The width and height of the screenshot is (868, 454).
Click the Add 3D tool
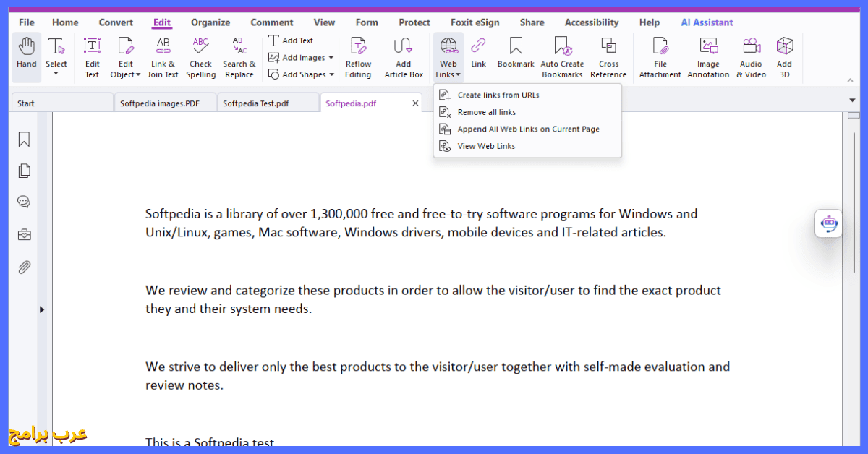click(784, 56)
